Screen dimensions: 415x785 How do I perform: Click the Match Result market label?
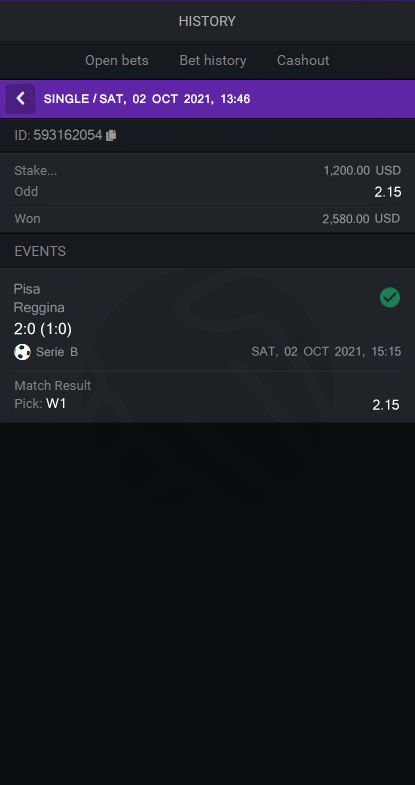pos(53,385)
